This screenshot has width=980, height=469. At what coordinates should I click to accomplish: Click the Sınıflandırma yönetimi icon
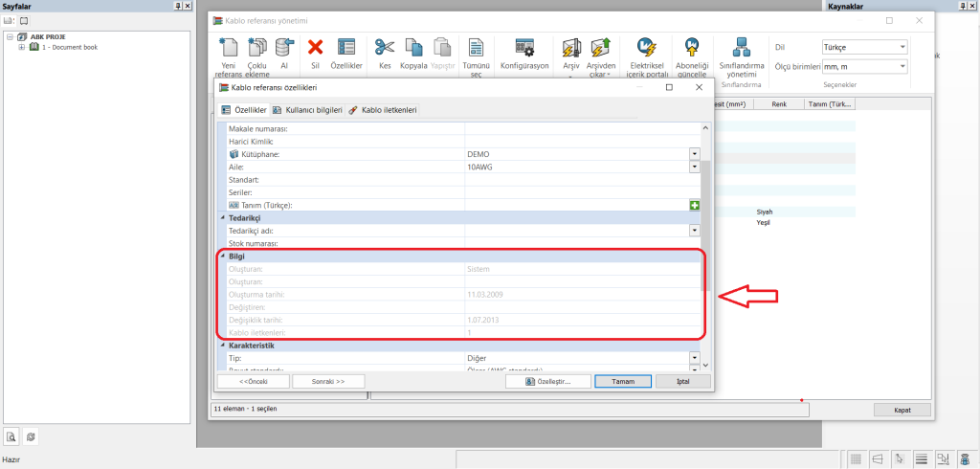click(x=741, y=46)
